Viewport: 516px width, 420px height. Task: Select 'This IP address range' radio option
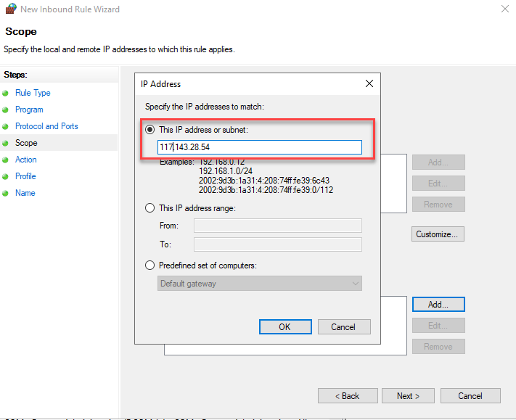tap(150, 208)
